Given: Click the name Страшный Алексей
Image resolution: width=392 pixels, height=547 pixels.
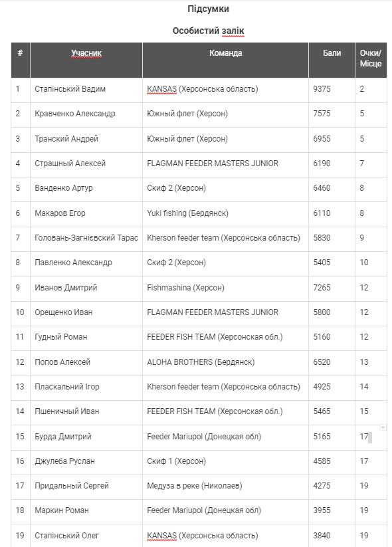Looking at the screenshot, I should (70, 164).
